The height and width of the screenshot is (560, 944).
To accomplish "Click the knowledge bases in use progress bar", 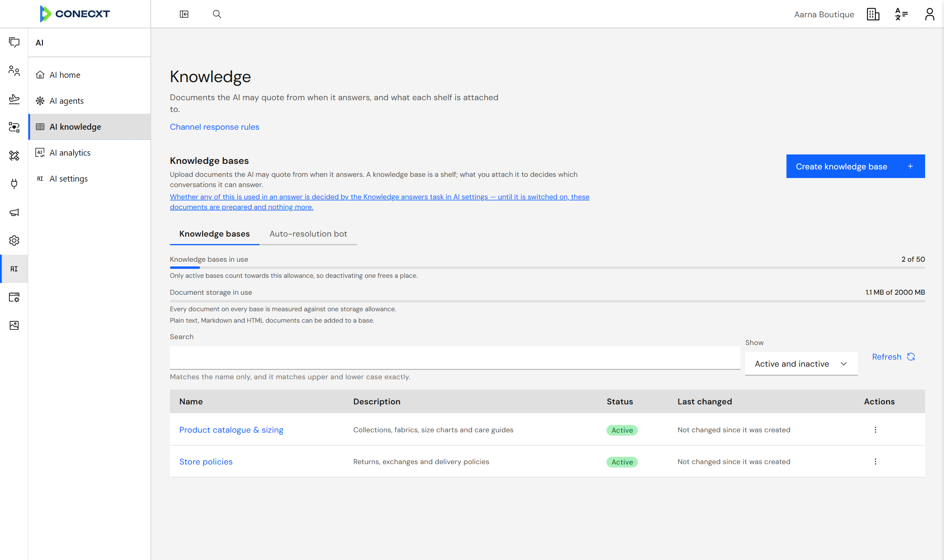I will pos(548,268).
